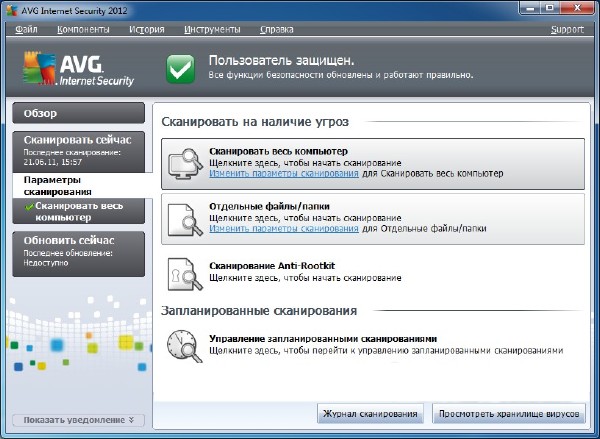600x439 pixels.
Task: Open the 'Инструменты' menu
Action: tap(211, 29)
